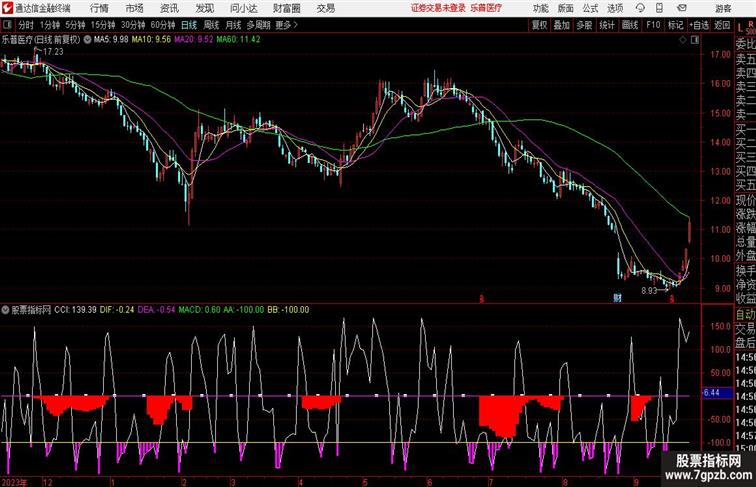Open the 财富圈 menu
This screenshot has width=756, height=487.
[x=286, y=8]
